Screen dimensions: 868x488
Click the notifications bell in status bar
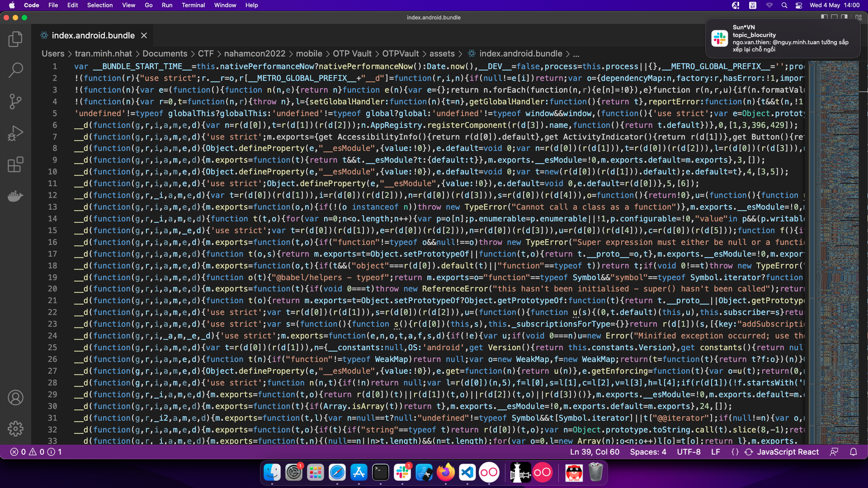[x=853, y=452]
